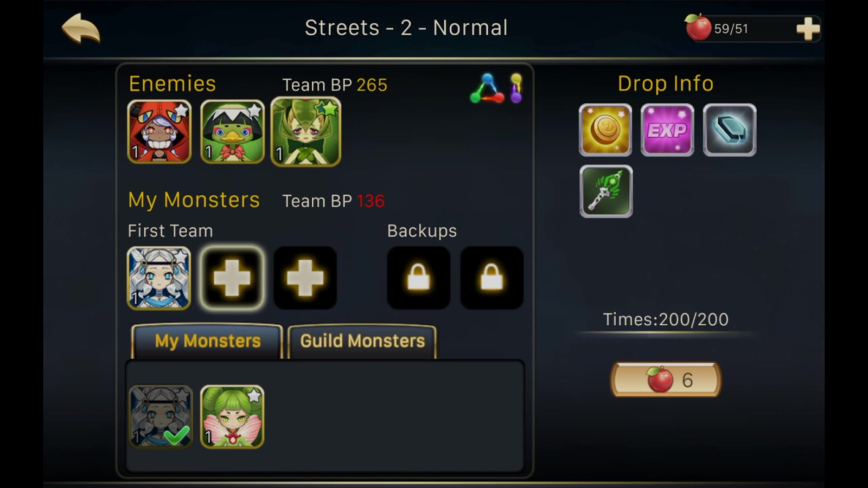View the green staff drop item

click(606, 191)
